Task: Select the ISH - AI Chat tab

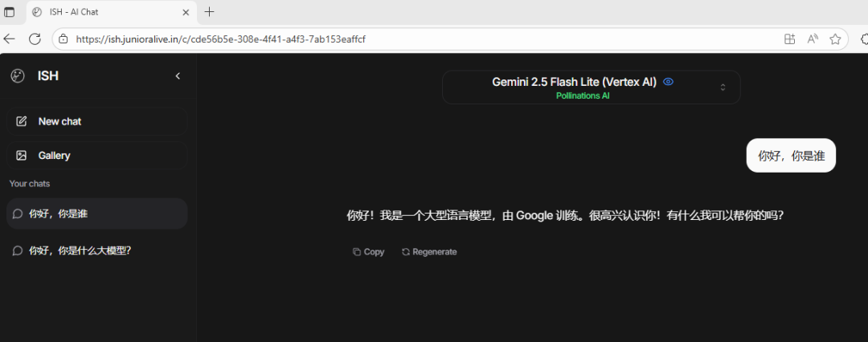Action: pos(104,12)
